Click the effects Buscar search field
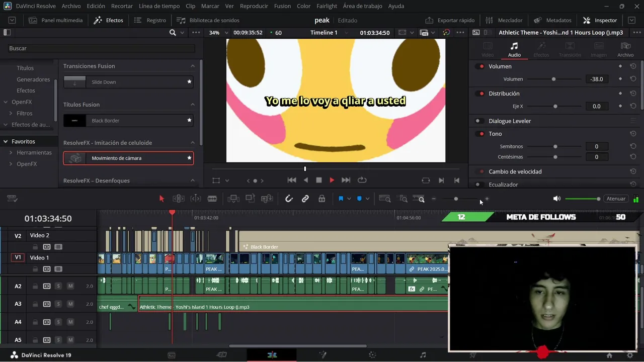The image size is (644, 362). click(101, 48)
